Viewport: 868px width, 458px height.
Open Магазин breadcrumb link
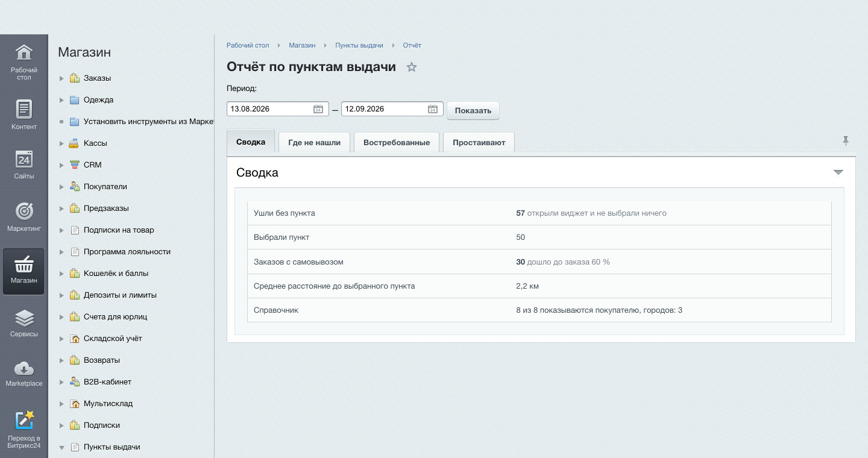pyautogui.click(x=302, y=45)
